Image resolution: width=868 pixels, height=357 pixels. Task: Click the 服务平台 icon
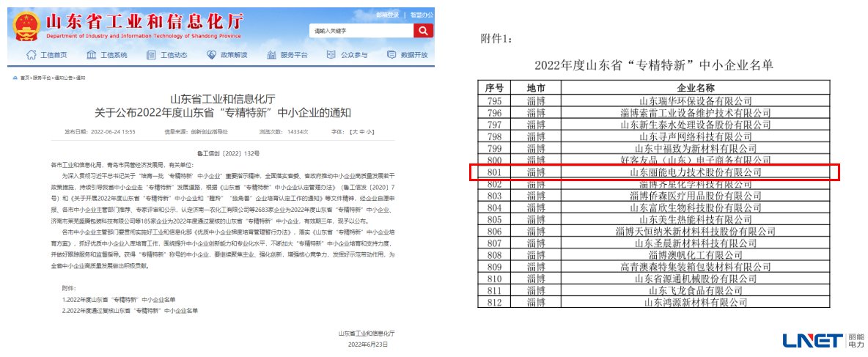click(x=271, y=55)
